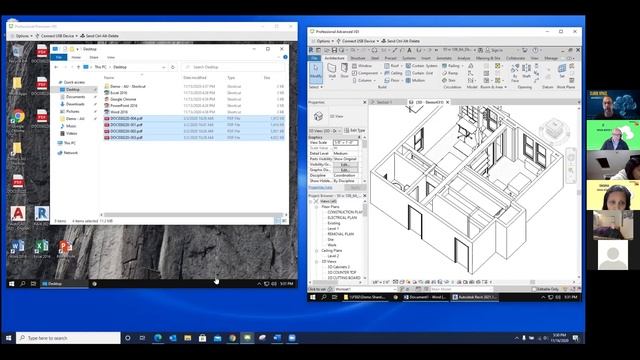
Task: Open the Collaborate ribbon tab
Action: pyautogui.click(x=516, y=58)
